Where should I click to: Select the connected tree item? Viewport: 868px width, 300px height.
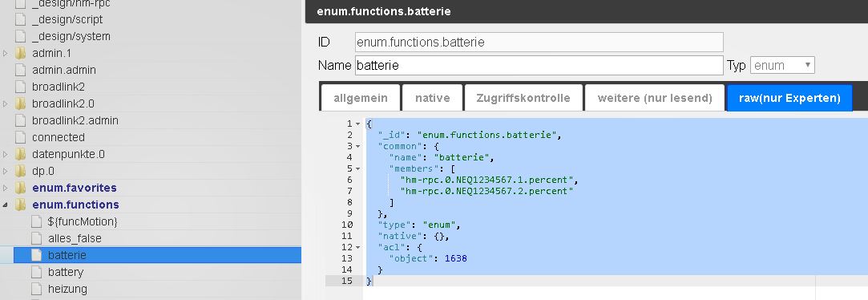59,137
